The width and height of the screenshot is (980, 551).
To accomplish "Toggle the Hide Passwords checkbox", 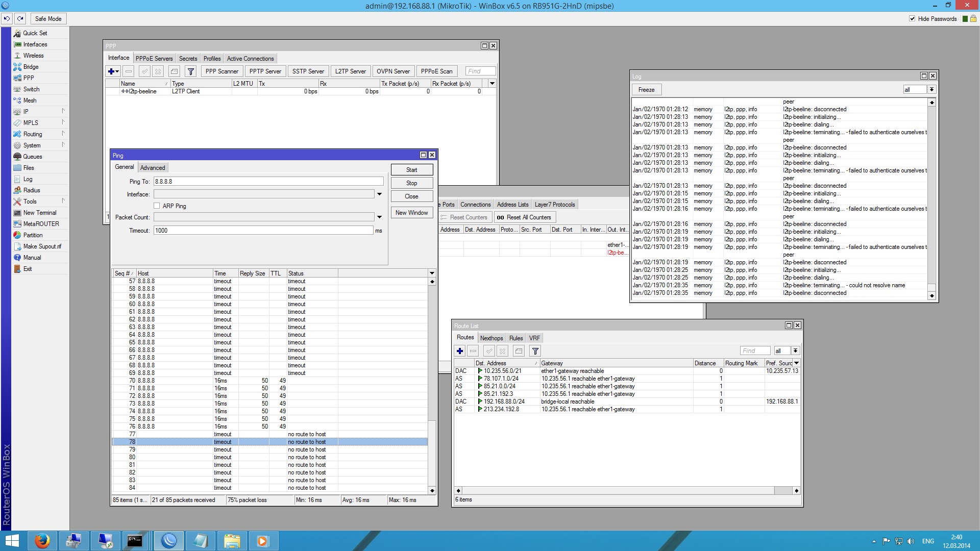I will [912, 19].
